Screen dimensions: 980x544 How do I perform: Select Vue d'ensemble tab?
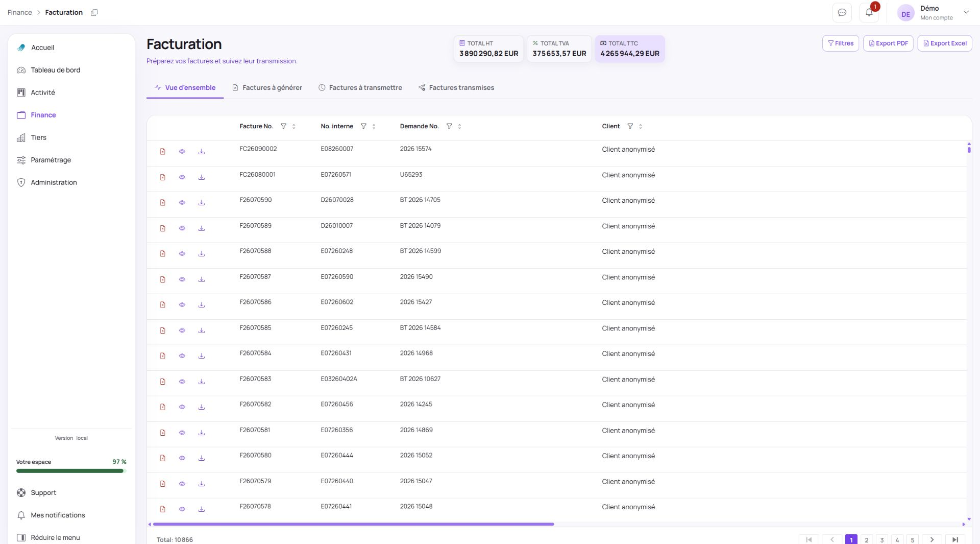pyautogui.click(x=185, y=88)
